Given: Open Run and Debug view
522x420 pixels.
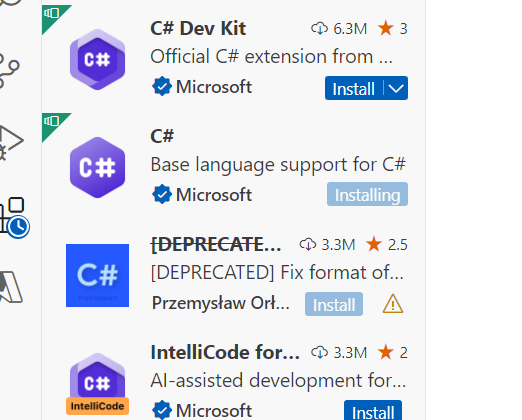Looking at the screenshot, I should 10,143.
